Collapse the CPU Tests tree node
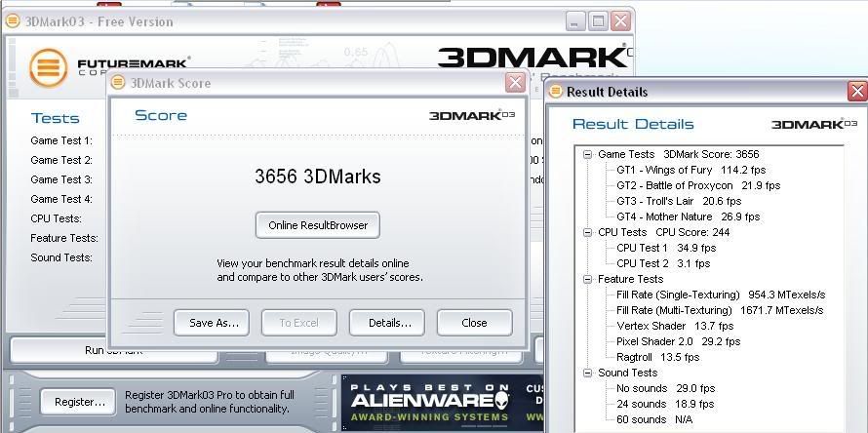Screen dimensions: 868x433 [x=587, y=232]
